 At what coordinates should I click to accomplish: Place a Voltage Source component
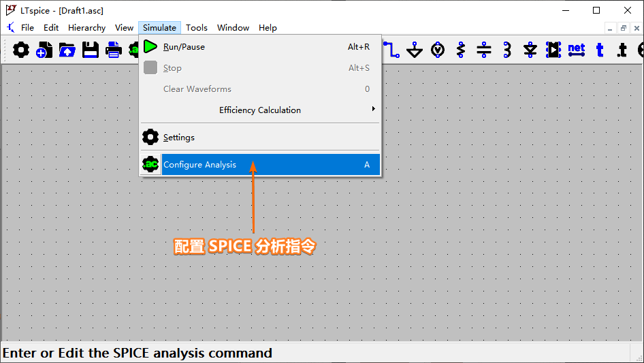438,50
